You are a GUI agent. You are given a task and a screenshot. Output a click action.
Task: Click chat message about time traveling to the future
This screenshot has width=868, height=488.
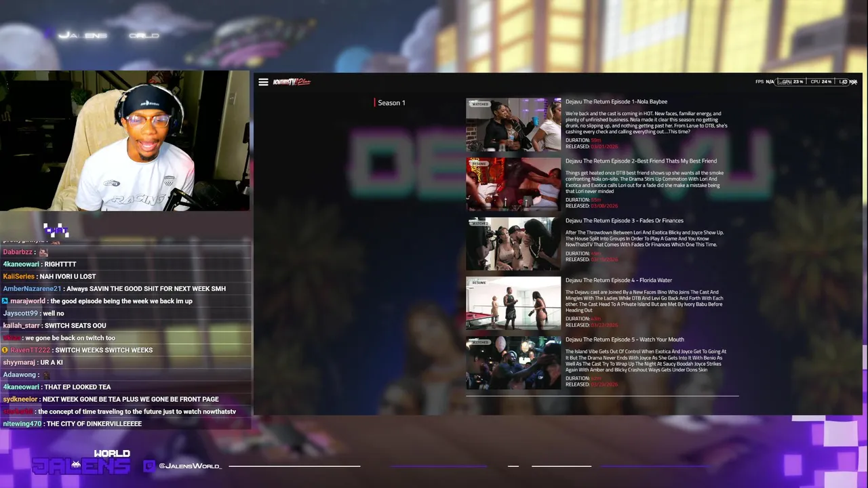pyautogui.click(x=137, y=411)
